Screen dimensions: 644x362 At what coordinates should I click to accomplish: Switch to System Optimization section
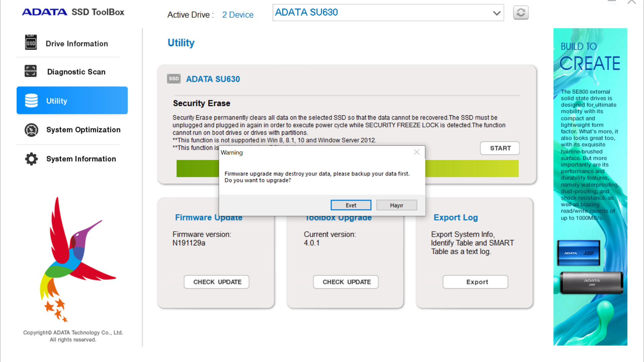pyautogui.click(x=83, y=130)
